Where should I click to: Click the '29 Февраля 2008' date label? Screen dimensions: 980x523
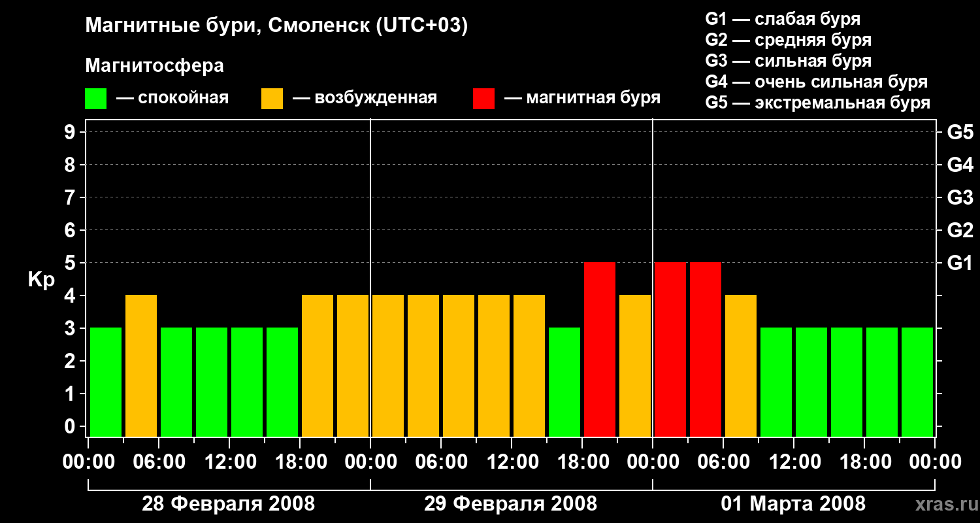coord(511,504)
